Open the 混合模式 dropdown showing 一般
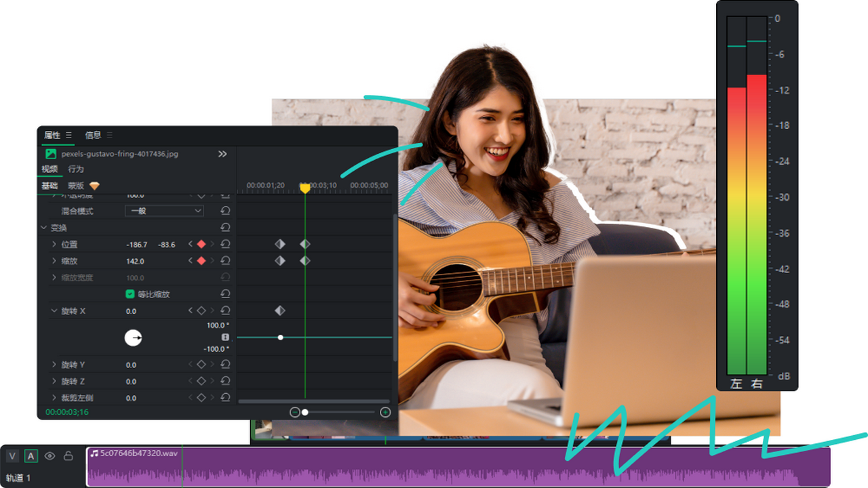868x488 pixels. pyautogui.click(x=165, y=211)
